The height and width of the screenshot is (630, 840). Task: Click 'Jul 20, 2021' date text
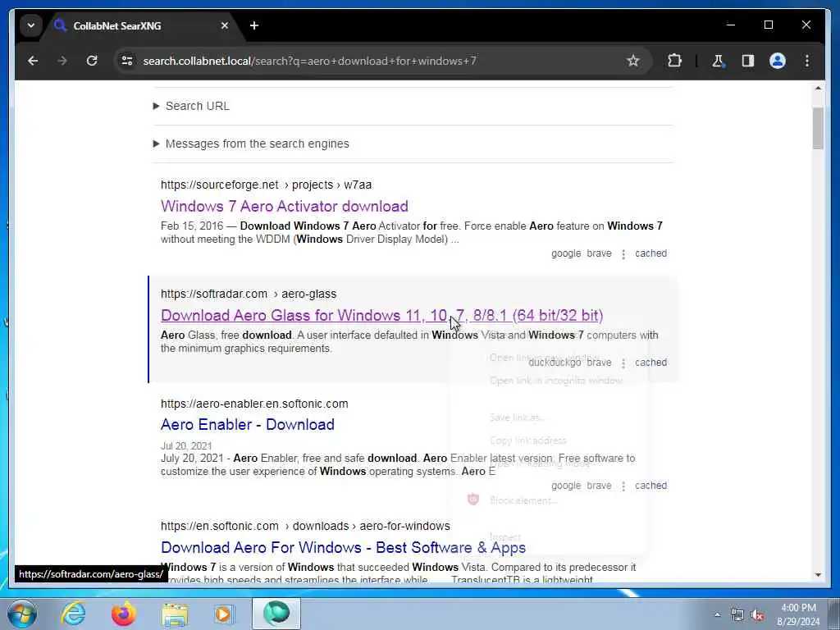(x=186, y=445)
